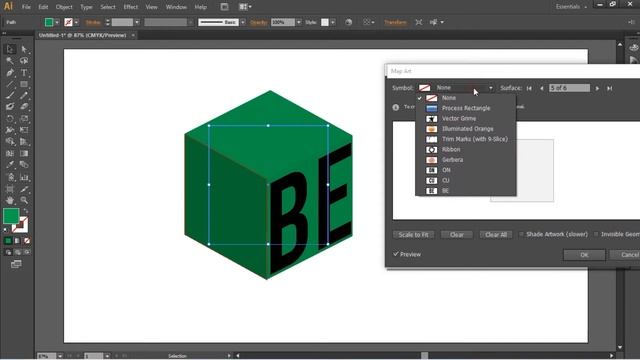Select the Symbol Sprayer tool
640x360 pixels.
tap(10, 177)
